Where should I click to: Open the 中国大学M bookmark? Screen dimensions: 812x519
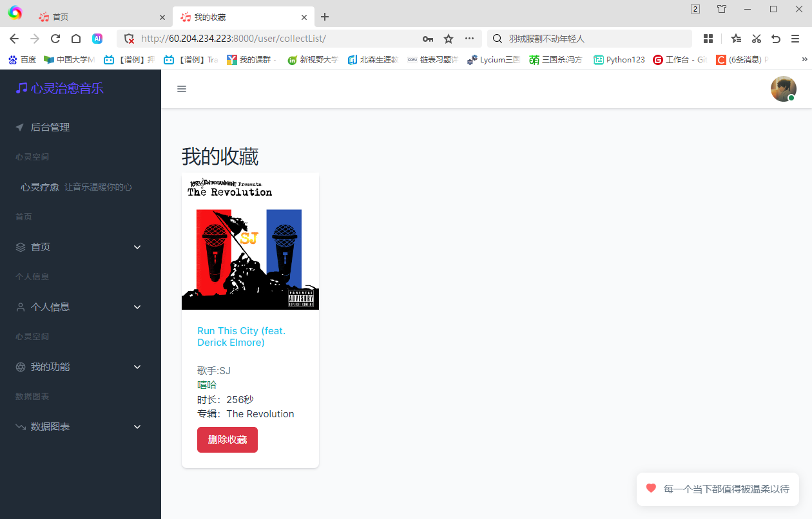tap(69, 60)
